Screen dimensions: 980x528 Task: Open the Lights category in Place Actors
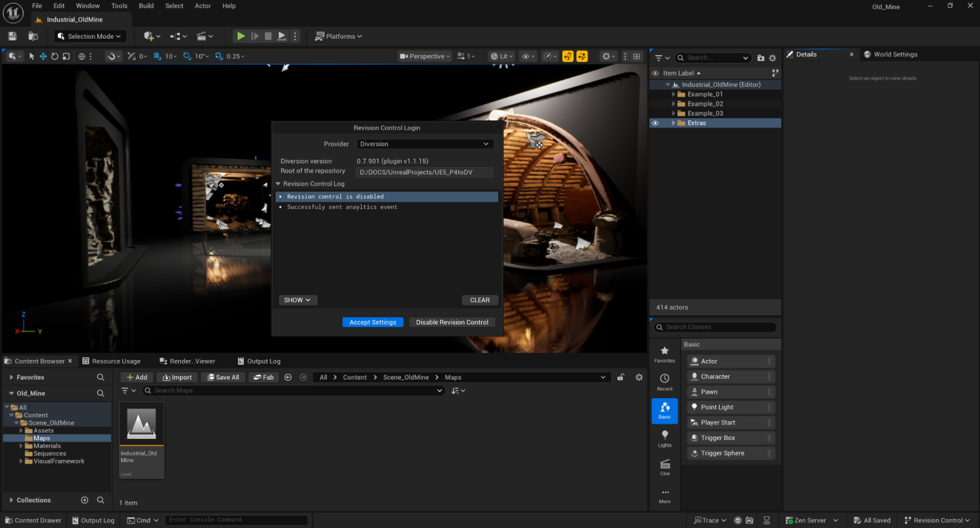coord(664,438)
